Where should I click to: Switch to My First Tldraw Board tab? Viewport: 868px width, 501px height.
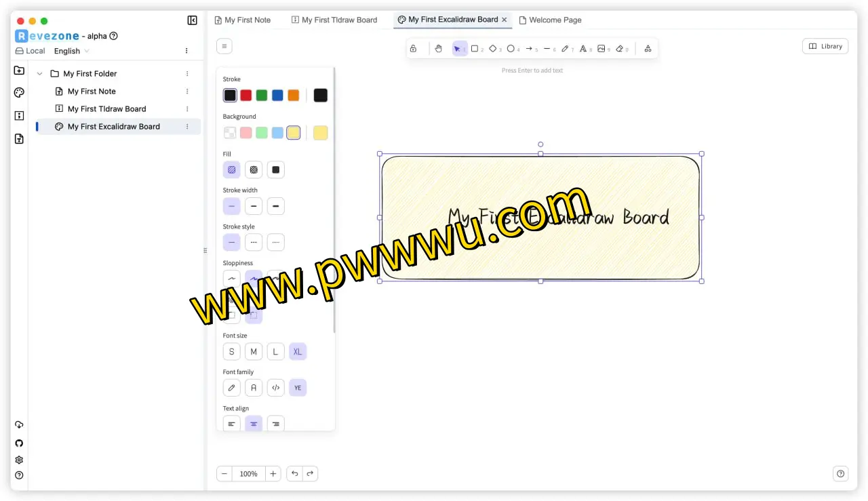[x=334, y=20]
